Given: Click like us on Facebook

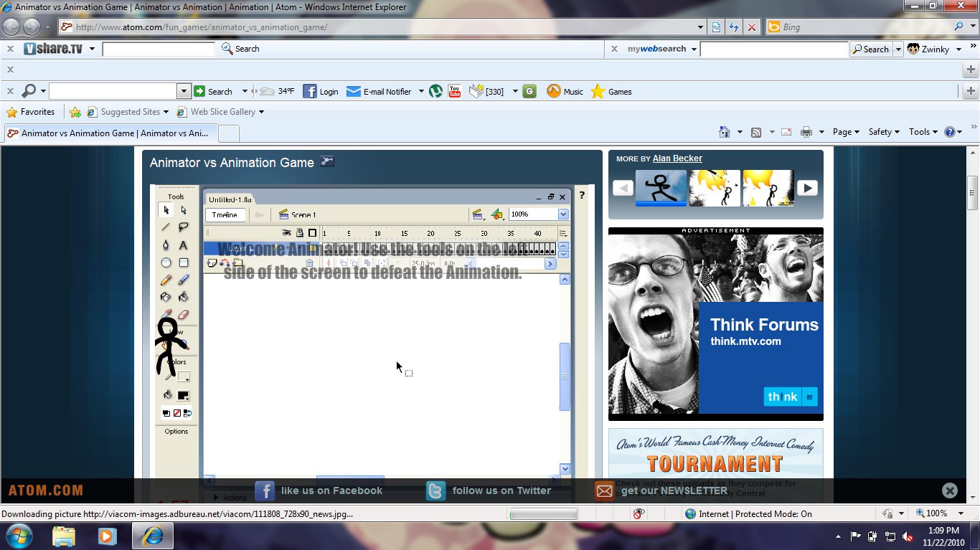Looking at the screenshot, I should point(319,490).
